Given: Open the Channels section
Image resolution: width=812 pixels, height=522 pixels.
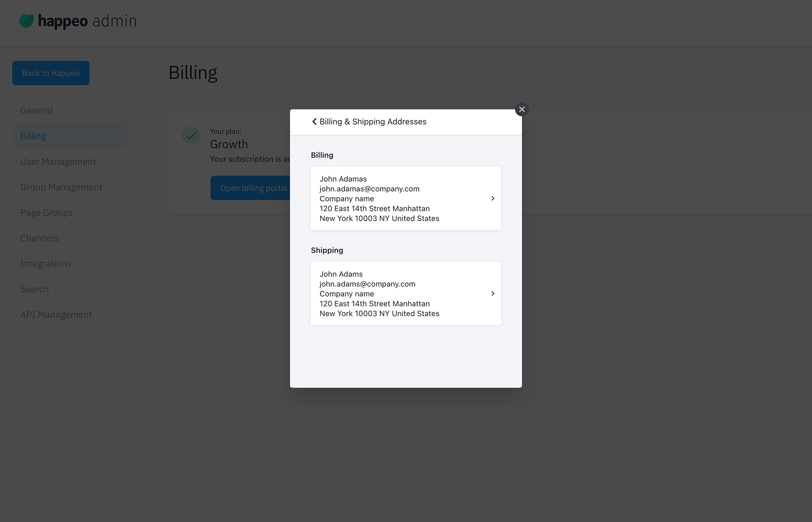Looking at the screenshot, I should 39,238.
